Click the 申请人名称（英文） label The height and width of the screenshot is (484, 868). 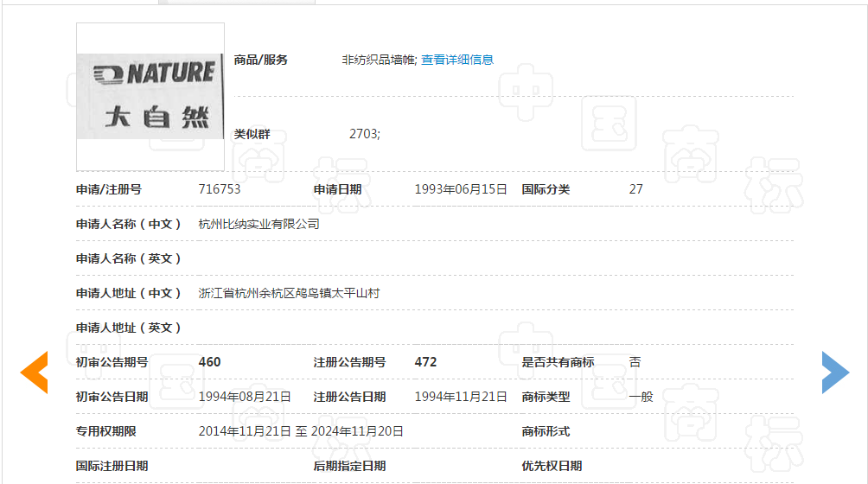pyautogui.click(x=129, y=258)
